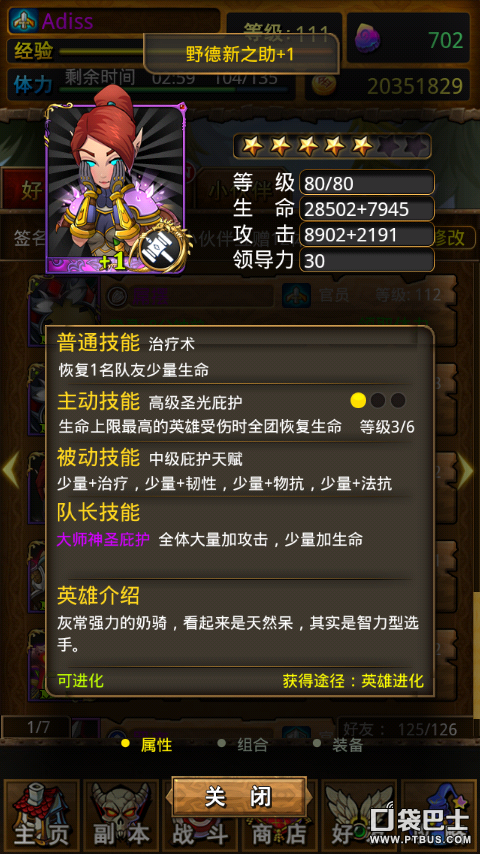Switch to the 属性 attributes tab

click(x=147, y=745)
